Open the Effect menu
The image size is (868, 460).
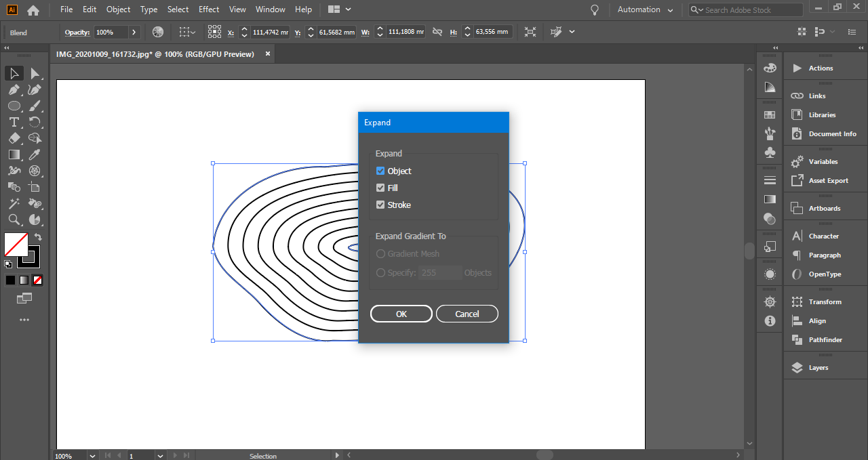pos(209,9)
